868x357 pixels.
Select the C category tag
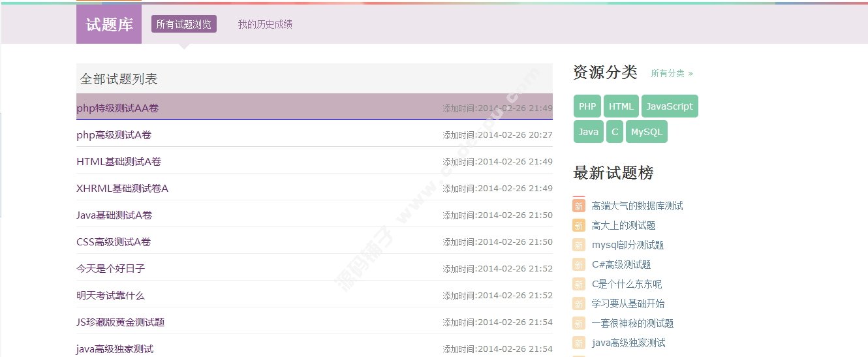pos(615,131)
